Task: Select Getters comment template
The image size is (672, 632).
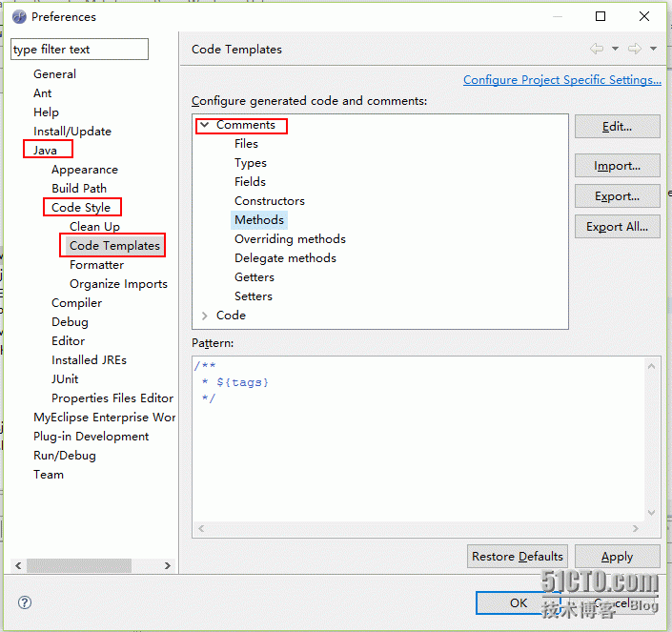Action: [x=255, y=277]
